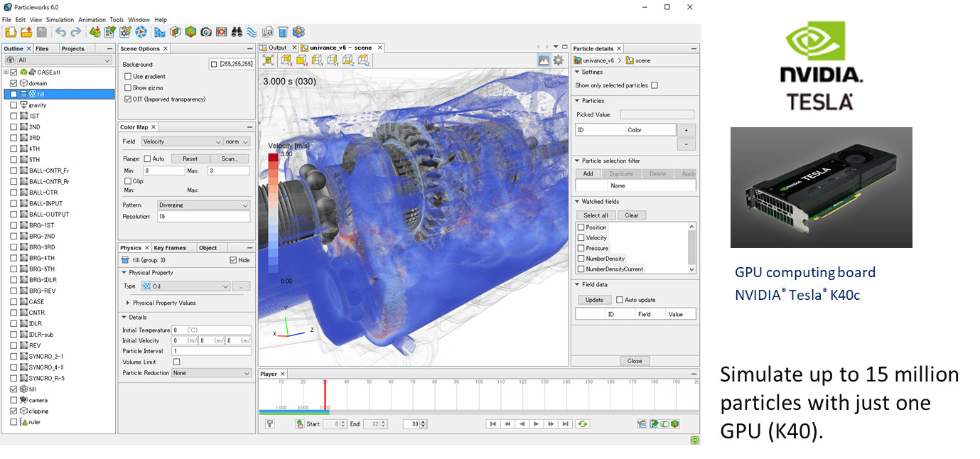
Task: Click the Resolution input field
Action: [204, 216]
